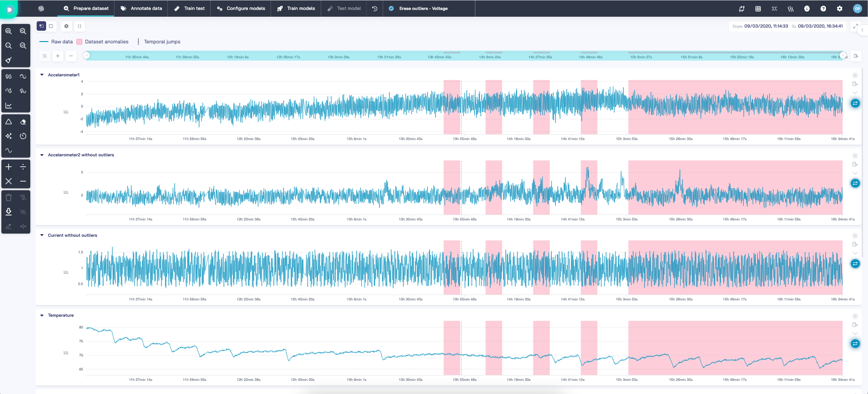Select the triangle shape tool
This screenshot has width=868, height=394.
tap(9, 122)
